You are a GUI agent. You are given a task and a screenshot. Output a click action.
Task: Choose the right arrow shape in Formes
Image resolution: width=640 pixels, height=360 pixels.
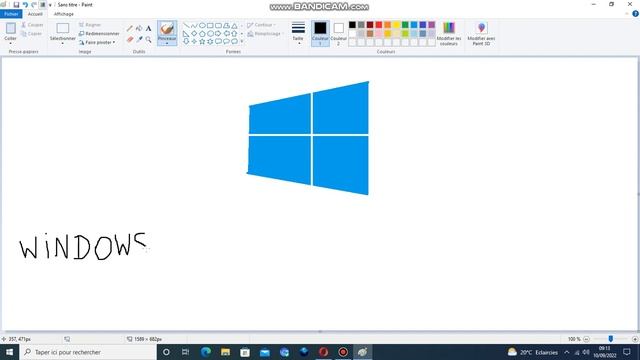tap(218, 33)
